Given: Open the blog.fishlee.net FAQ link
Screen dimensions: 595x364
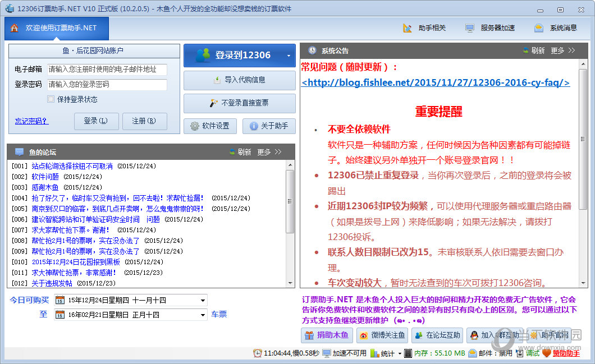Looking at the screenshot, I should point(436,82).
